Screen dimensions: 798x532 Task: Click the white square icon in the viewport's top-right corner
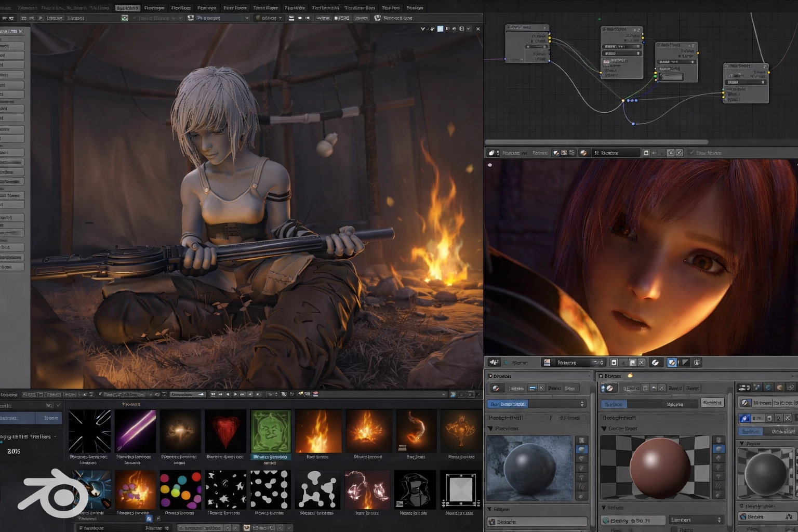pyautogui.click(x=440, y=29)
